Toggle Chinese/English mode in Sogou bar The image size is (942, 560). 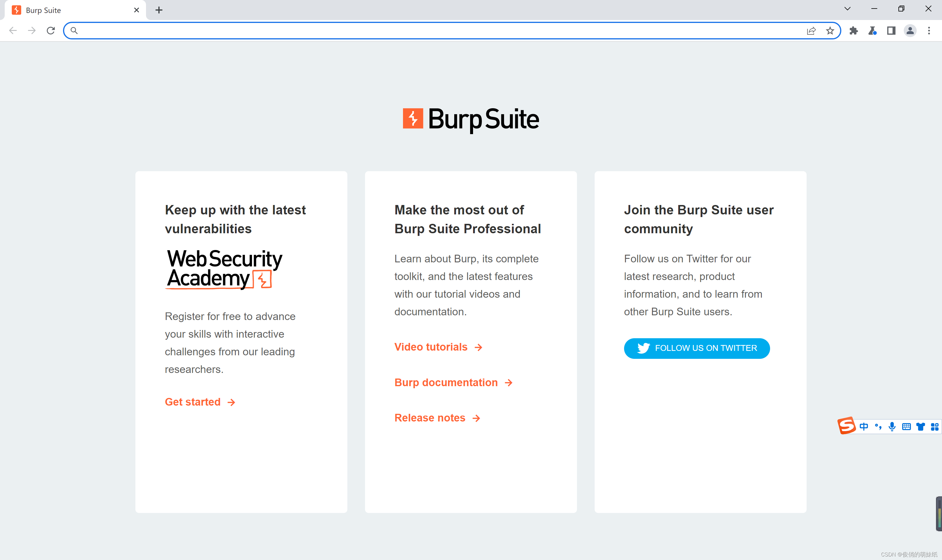click(x=864, y=427)
